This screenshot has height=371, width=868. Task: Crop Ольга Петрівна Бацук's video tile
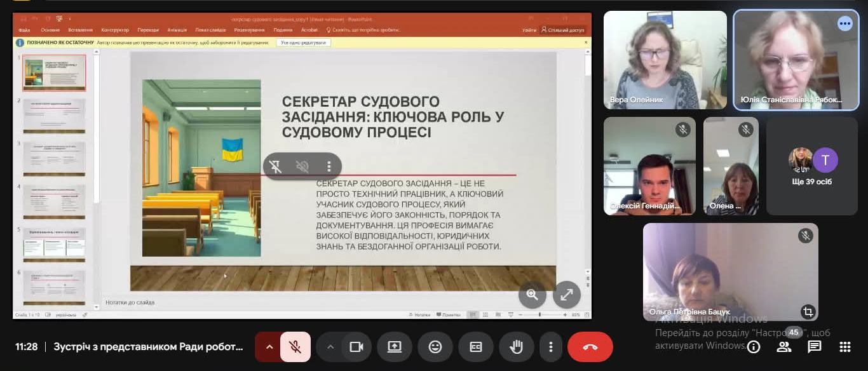click(808, 311)
